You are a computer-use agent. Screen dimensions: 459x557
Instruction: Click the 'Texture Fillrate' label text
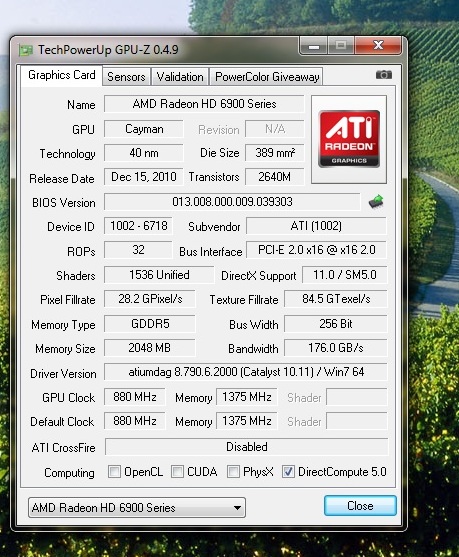pyautogui.click(x=244, y=300)
